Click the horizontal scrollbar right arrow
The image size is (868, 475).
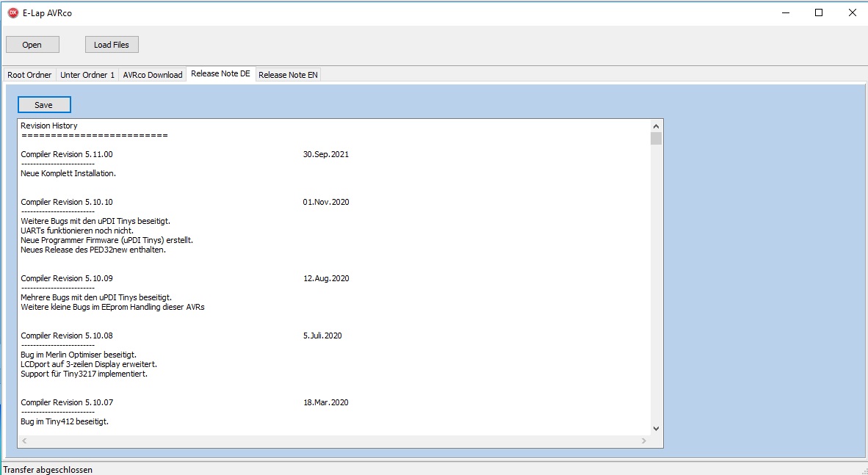point(644,440)
